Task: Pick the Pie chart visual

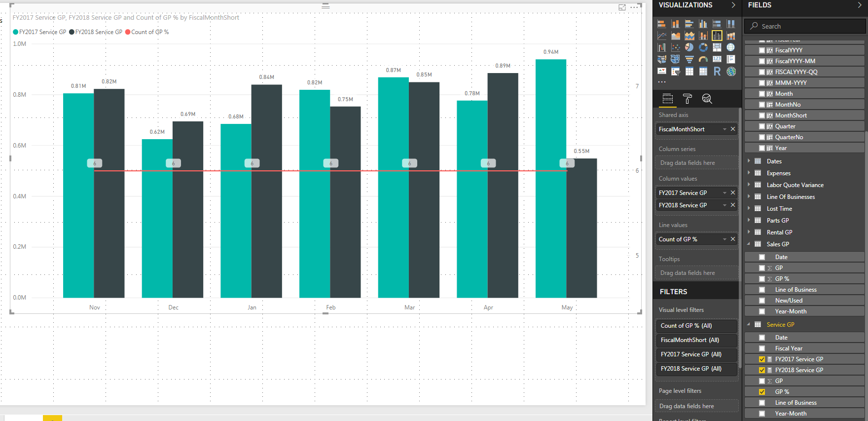Action: 689,47
